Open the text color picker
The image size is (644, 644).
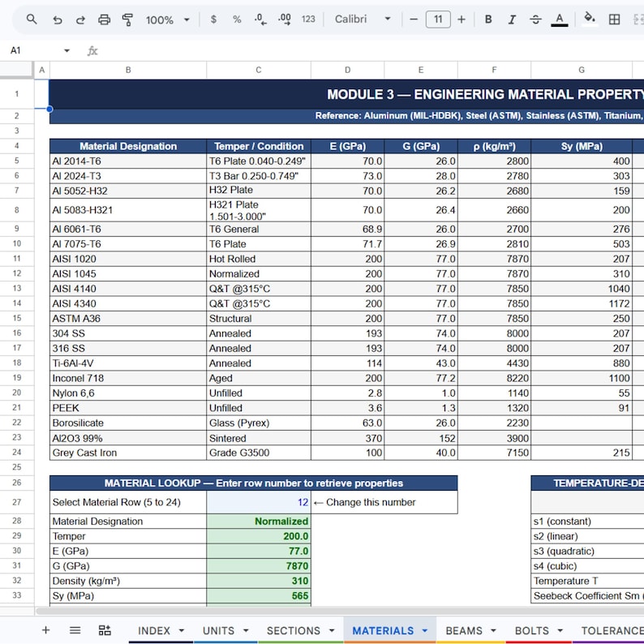click(559, 19)
